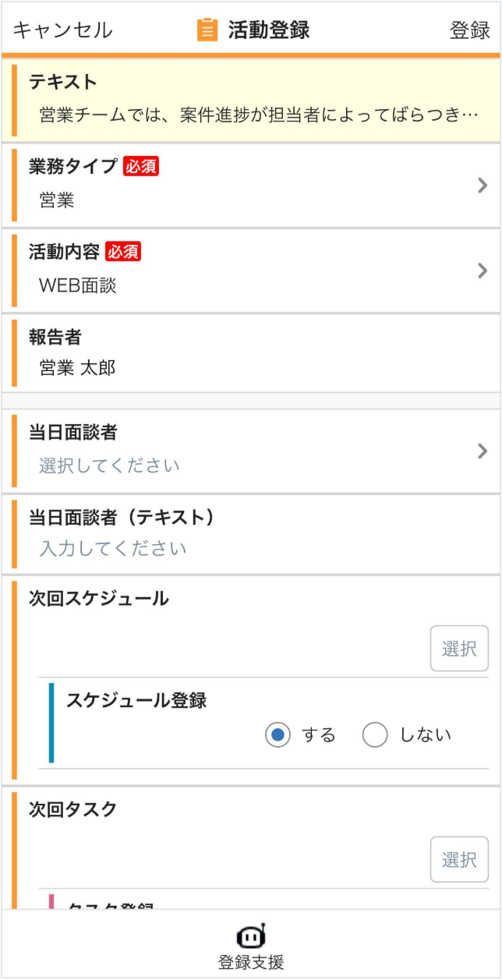Tap キャンセル to cancel registration
The width and height of the screenshot is (502, 980).
pos(62,30)
